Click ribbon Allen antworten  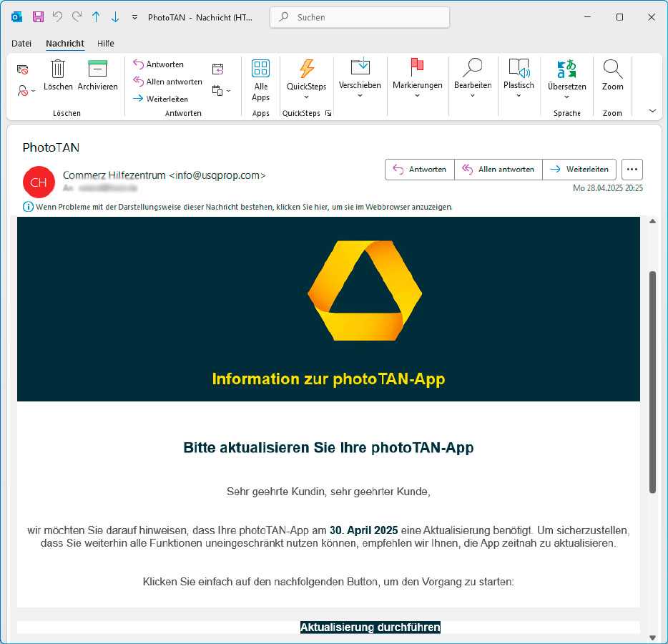pos(167,82)
